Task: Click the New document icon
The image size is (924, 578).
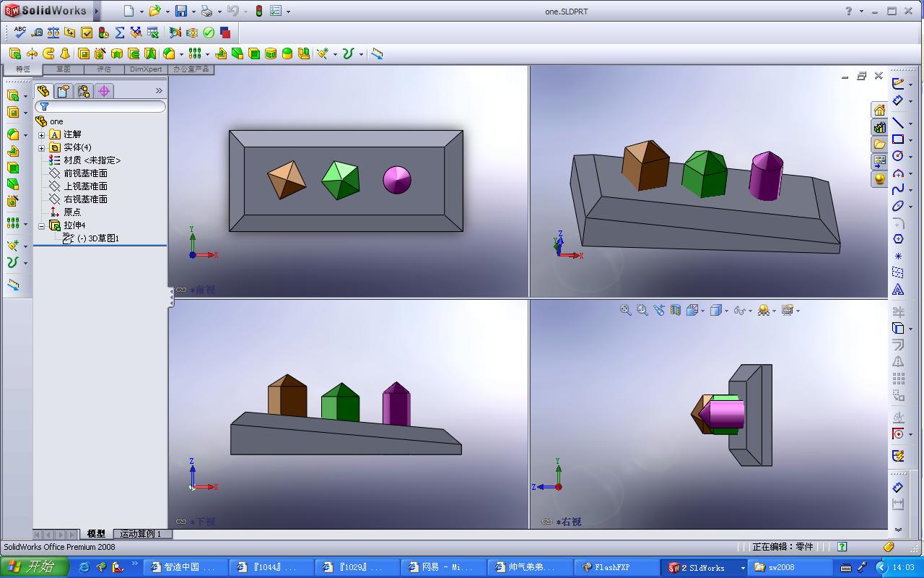Action: tap(128, 11)
